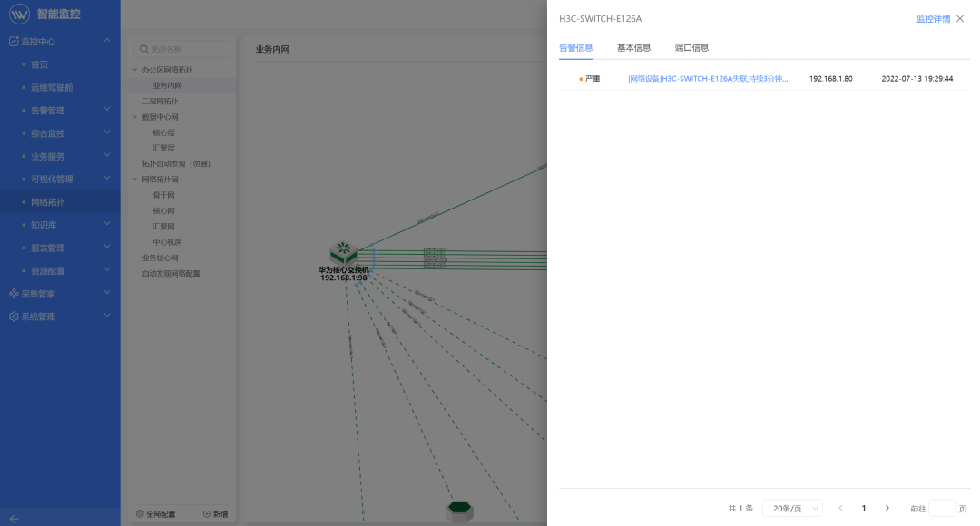Click the 新增 plus icon

click(207, 514)
